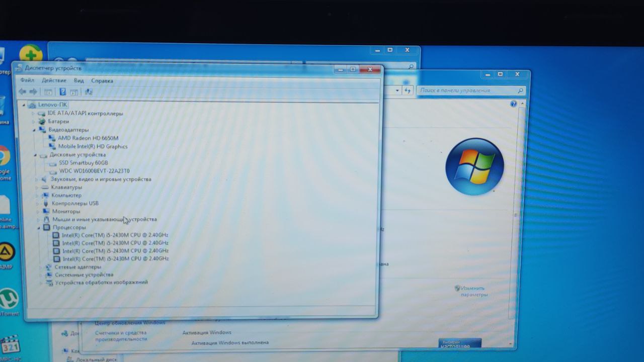
Task: Open the MPC-HC 321 desktop shortcut
Action: (10, 345)
